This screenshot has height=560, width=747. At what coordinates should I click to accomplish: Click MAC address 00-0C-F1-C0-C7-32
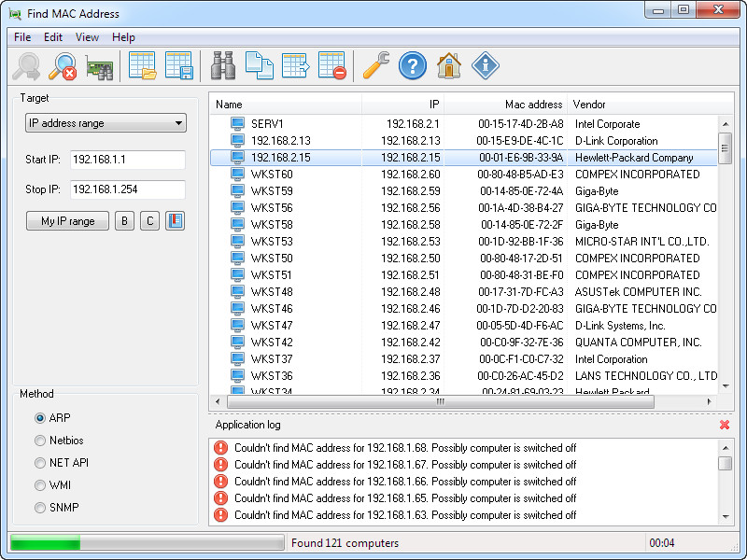(x=522, y=359)
